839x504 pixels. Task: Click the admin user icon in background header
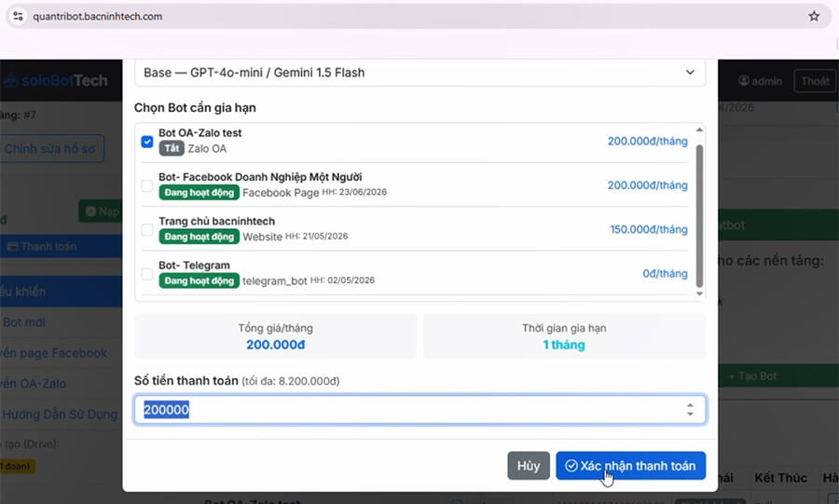click(744, 81)
